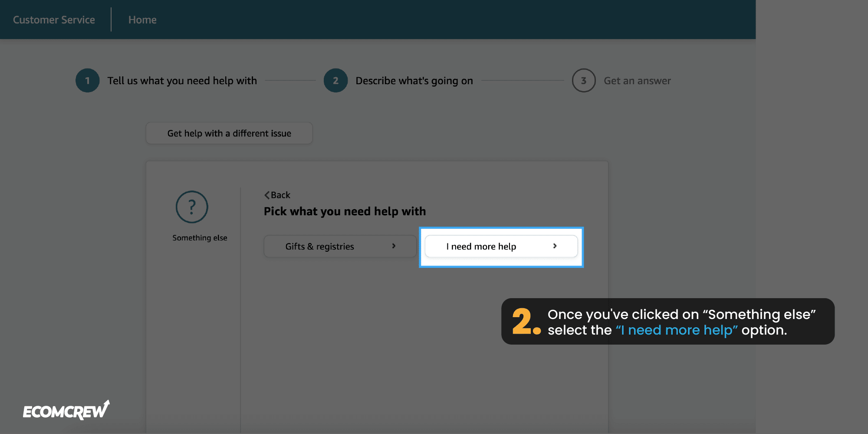868x434 pixels.
Task: Click the Back chevron arrow
Action: (x=267, y=195)
